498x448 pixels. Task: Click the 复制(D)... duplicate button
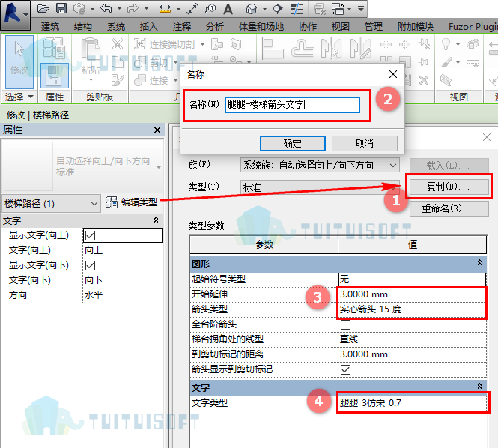coord(449,187)
